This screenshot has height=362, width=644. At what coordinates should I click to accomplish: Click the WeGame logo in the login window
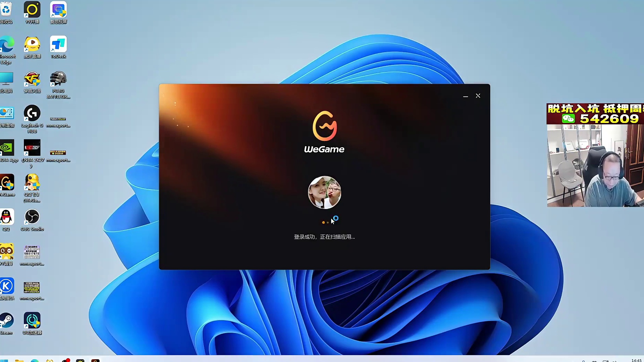[x=324, y=132]
